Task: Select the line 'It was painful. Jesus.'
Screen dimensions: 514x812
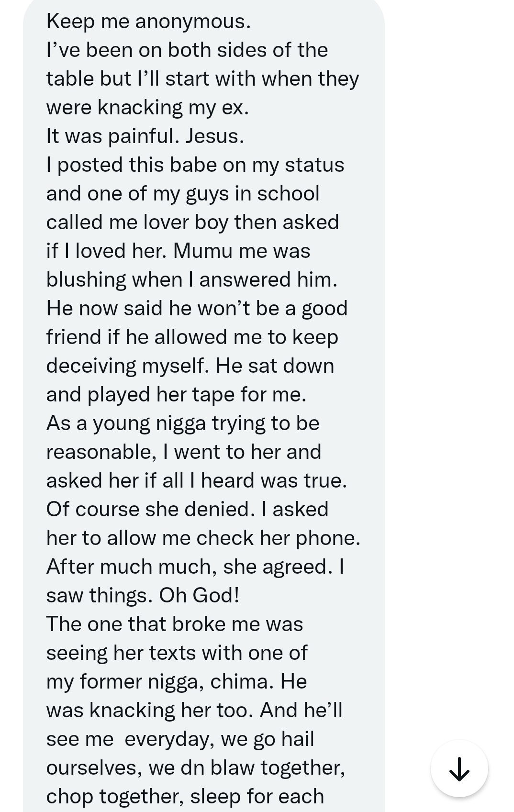Action: (x=145, y=136)
